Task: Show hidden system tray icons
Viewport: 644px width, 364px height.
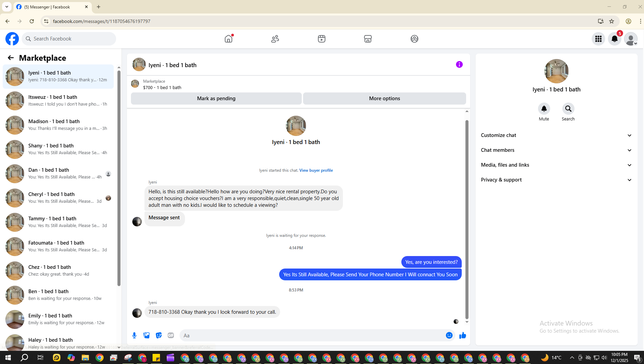Action: [572, 358]
